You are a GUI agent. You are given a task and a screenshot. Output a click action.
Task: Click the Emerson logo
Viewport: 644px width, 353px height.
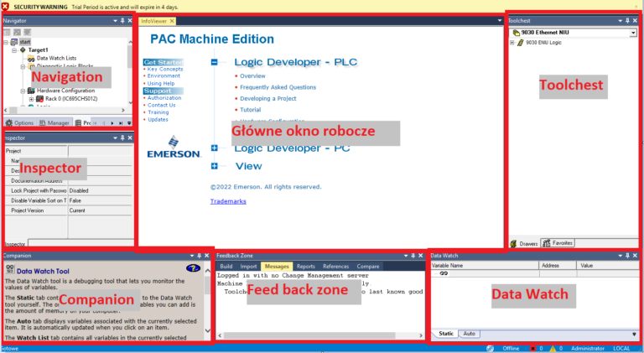tap(173, 147)
